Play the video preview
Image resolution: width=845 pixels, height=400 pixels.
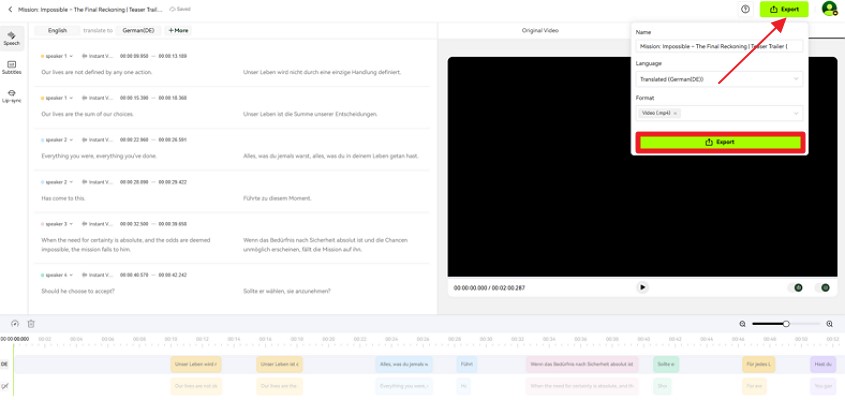tap(642, 287)
